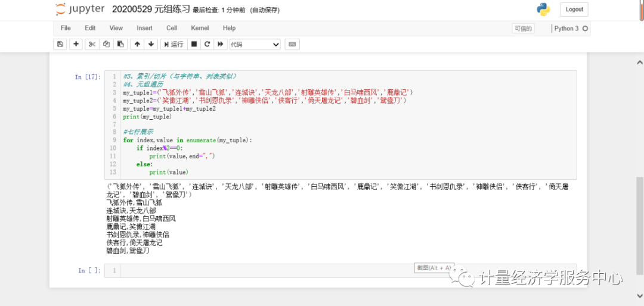The width and height of the screenshot is (644, 306).
Task: Open the Edit menu
Action: [90, 28]
